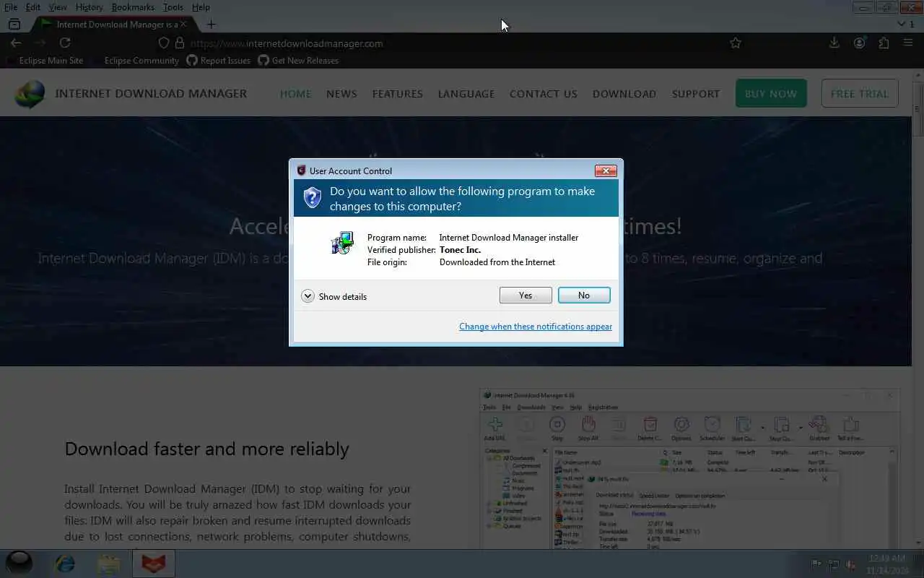Click Yes in the User Account Control dialog
The image size is (924, 578).
click(x=526, y=295)
